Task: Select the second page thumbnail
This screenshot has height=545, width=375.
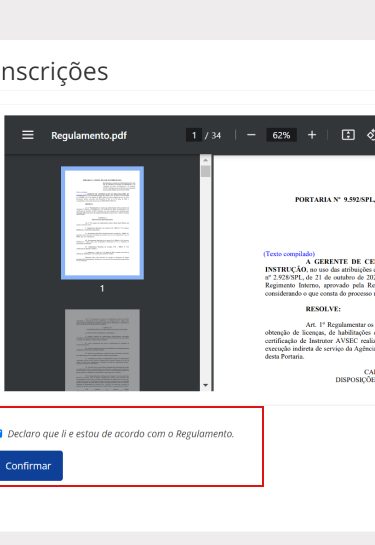Action: [102, 350]
